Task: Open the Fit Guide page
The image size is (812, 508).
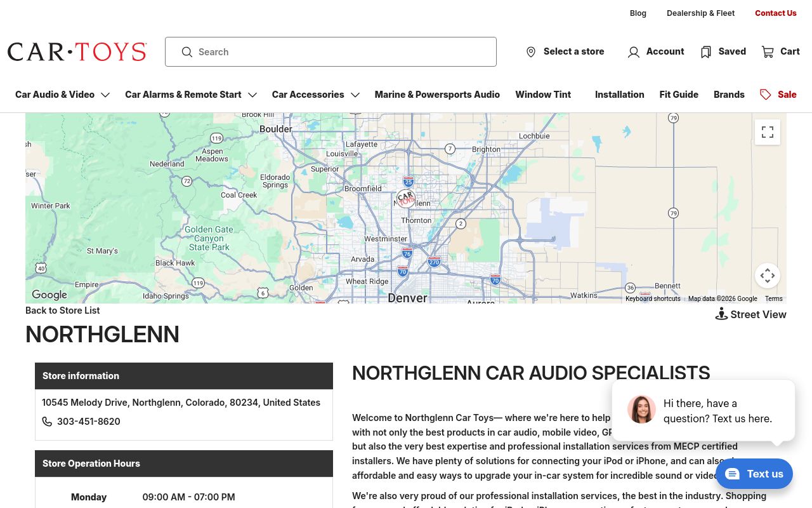Action: click(x=679, y=95)
